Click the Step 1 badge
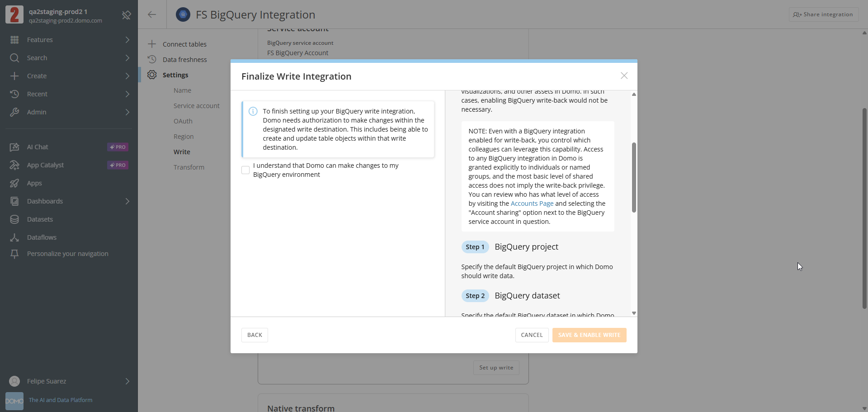This screenshot has width=868, height=412. coord(475,247)
